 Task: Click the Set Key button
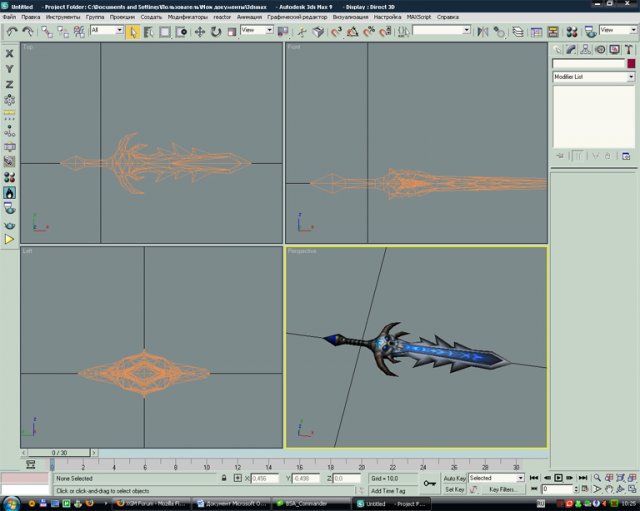[454, 489]
